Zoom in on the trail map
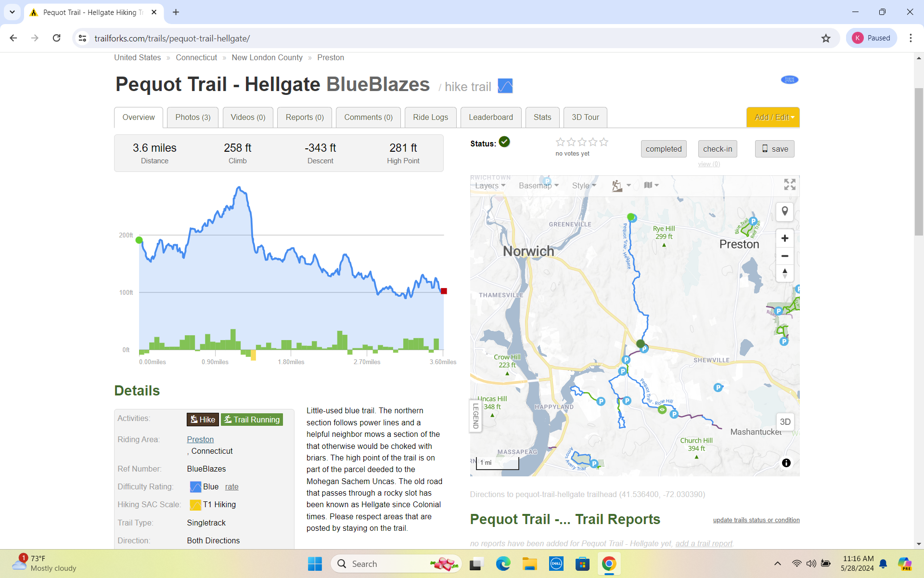This screenshot has width=924, height=578. pyautogui.click(x=784, y=238)
